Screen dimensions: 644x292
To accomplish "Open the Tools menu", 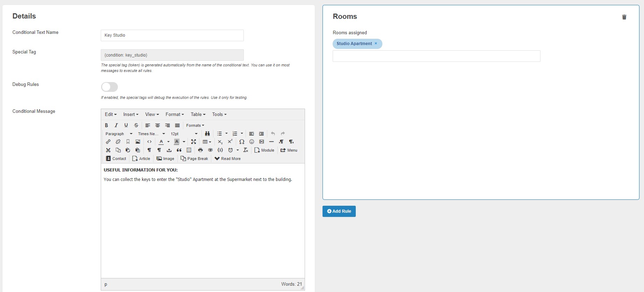I will pos(219,115).
